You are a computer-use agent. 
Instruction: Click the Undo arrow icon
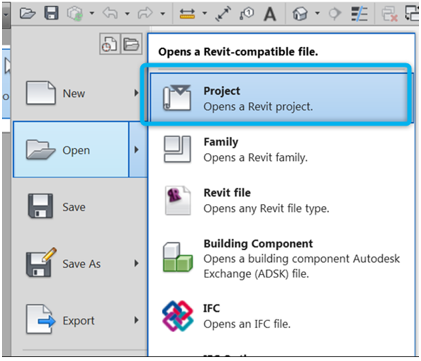[x=110, y=13]
